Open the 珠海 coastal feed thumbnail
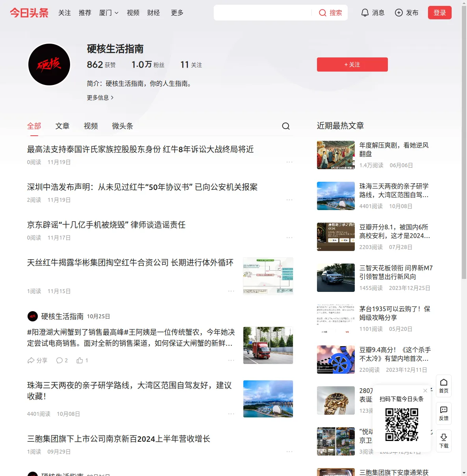The width and height of the screenshot is (467, 476). point(268,399)
